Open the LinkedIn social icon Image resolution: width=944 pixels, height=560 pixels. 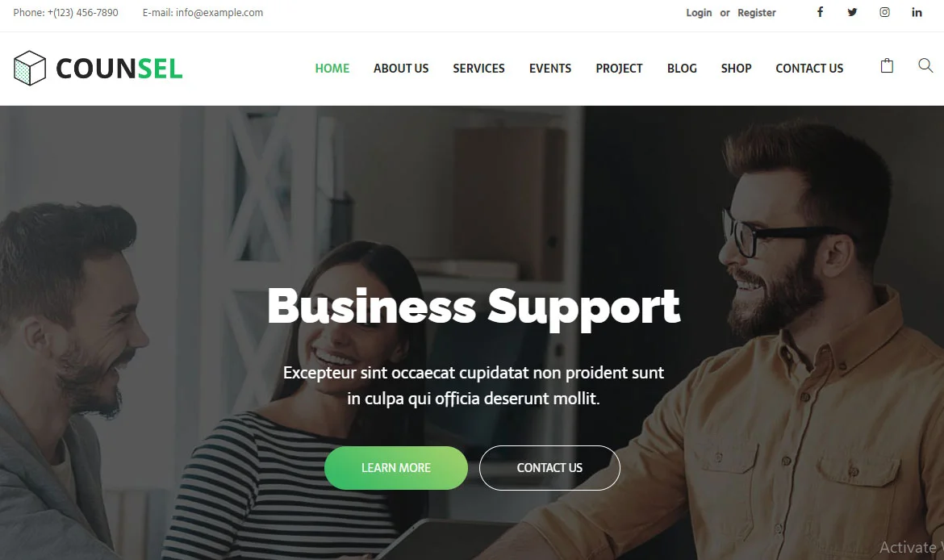tap(917, 12)
